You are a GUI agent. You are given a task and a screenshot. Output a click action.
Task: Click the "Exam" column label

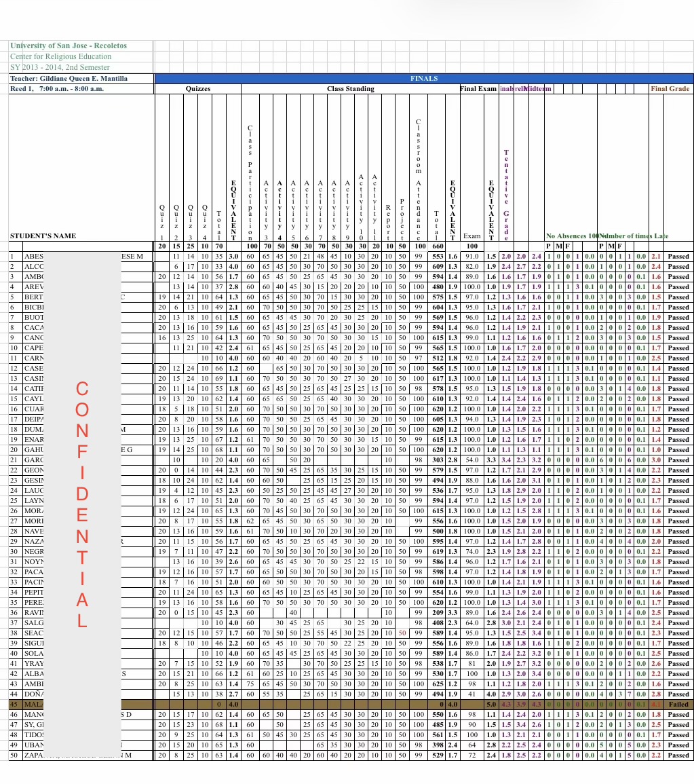click(471, 236)
